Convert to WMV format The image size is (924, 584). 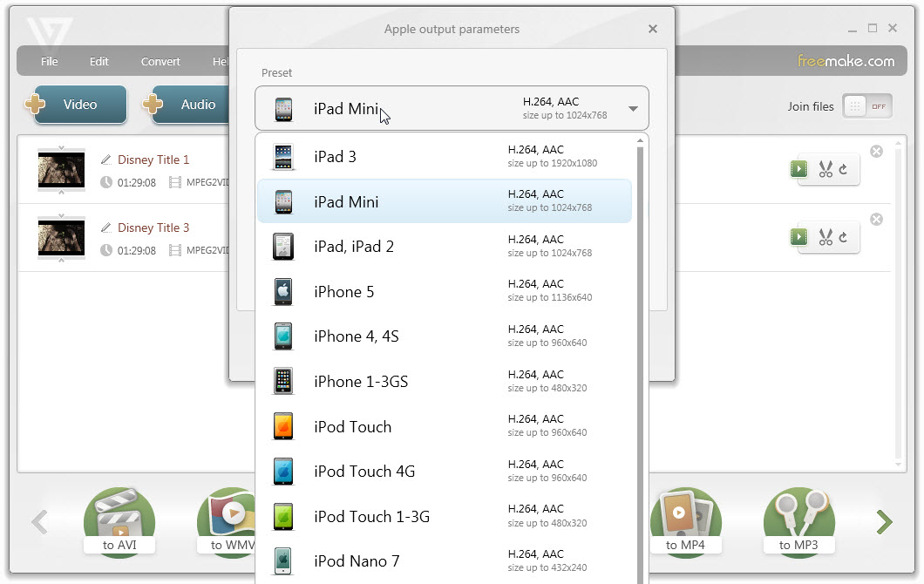click(227, 521)
